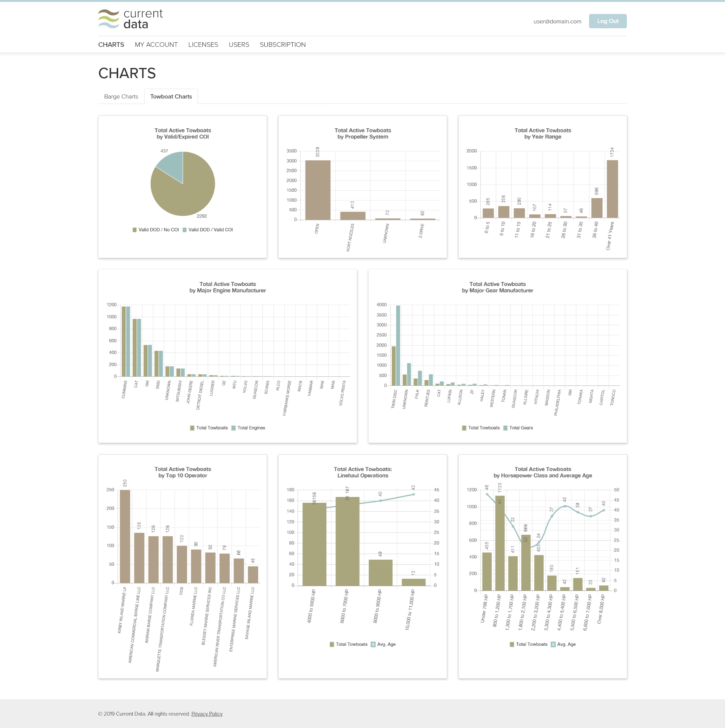Open the SUBSCRIPTION page
725x728 pixels.
point(283,45)
